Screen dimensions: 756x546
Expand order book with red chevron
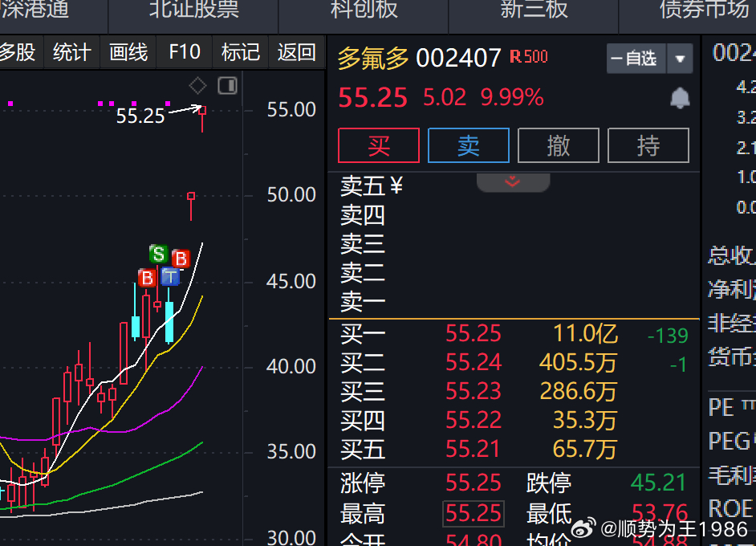click(x=513, y=181)
